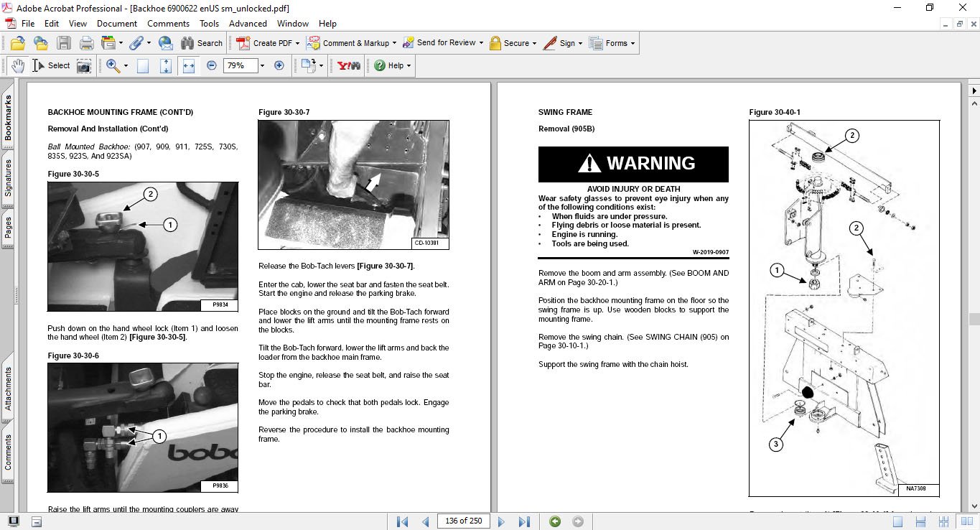Click the Organizer icon in the toolbar

(108, 43)
